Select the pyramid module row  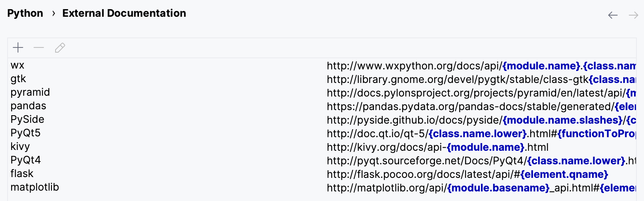click(30, 93)
